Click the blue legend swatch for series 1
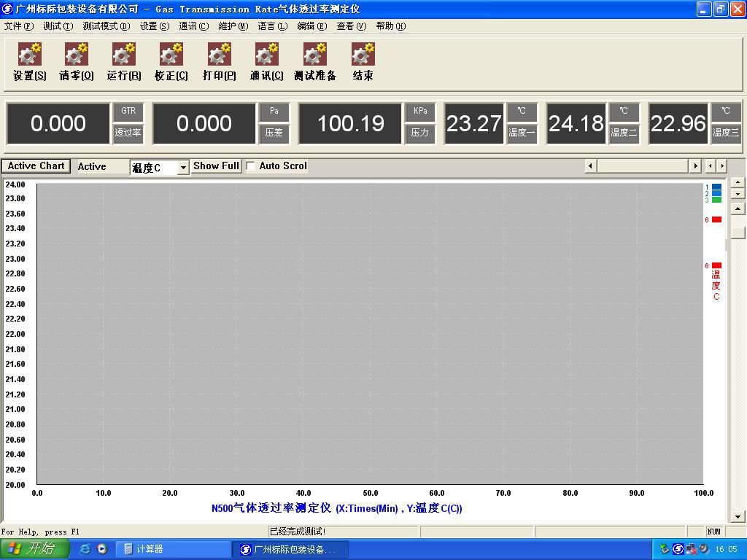 click(x=716, y=187)
